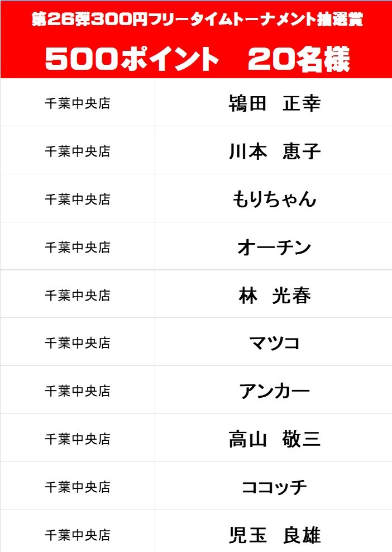The width and height of the screenshot is (392, 552).
Task: Click 千葉中央店 beside 川本 恵子
Action: (x=78, y=151)
